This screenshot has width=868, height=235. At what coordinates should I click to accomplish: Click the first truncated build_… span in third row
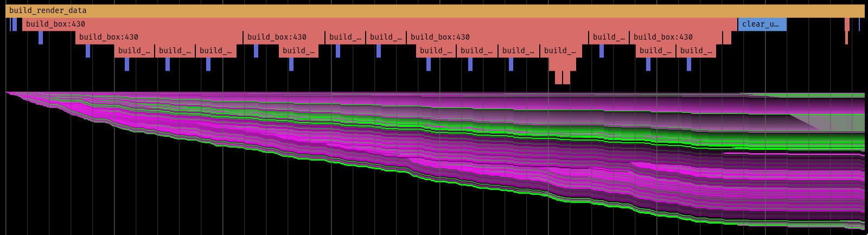345,37
